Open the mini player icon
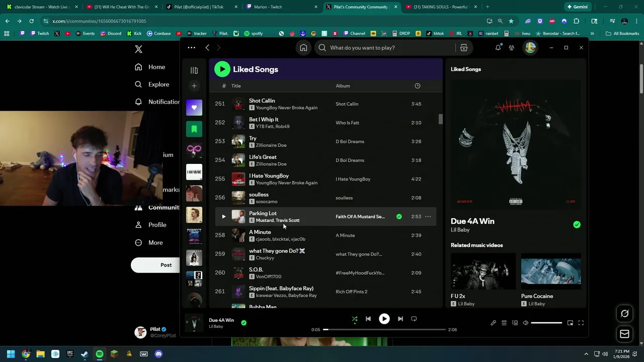 point(570,323)
